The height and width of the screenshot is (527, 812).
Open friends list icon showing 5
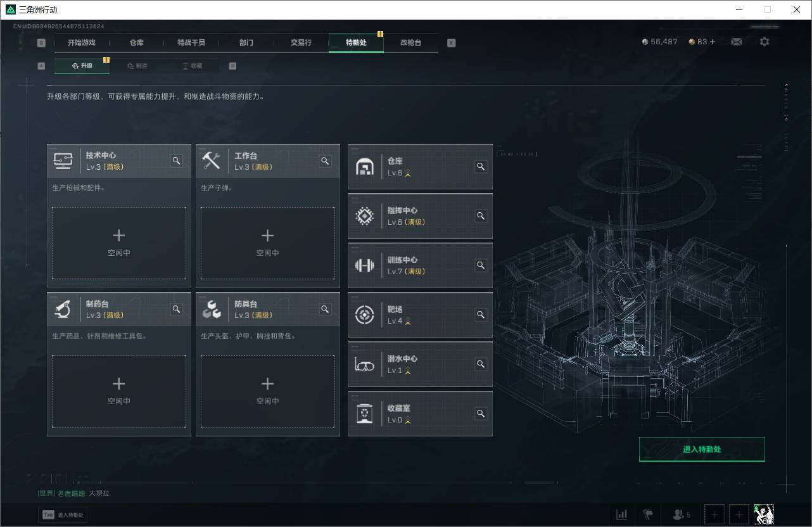click(x=678, y=514)
